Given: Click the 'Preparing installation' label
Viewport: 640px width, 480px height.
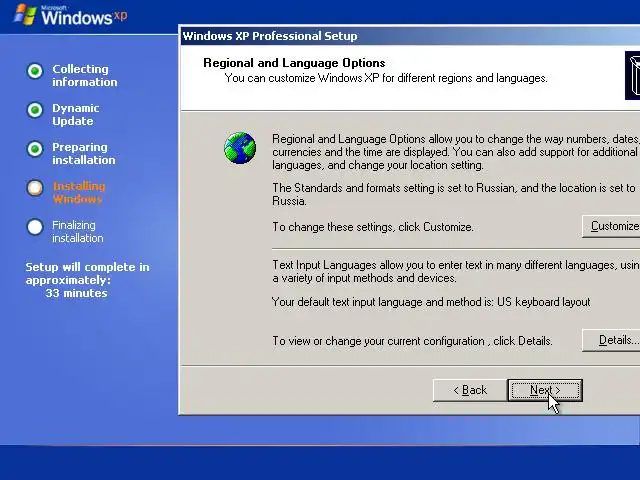Looking at the screenshot, I should point(83,153).
